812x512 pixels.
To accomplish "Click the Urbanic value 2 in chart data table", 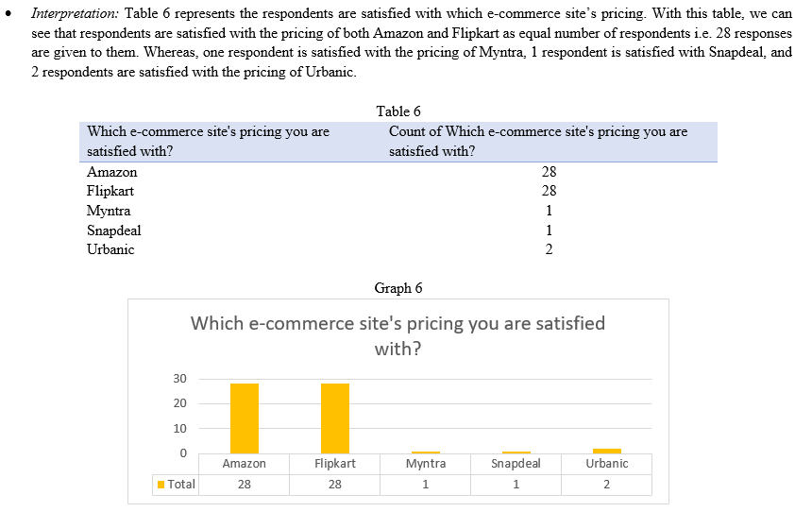I will [x=606, y=485].
